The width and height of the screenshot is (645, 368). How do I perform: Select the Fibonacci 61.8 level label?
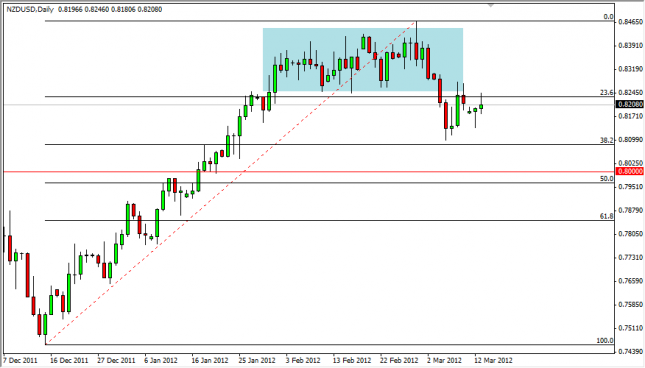pos(606,216)
